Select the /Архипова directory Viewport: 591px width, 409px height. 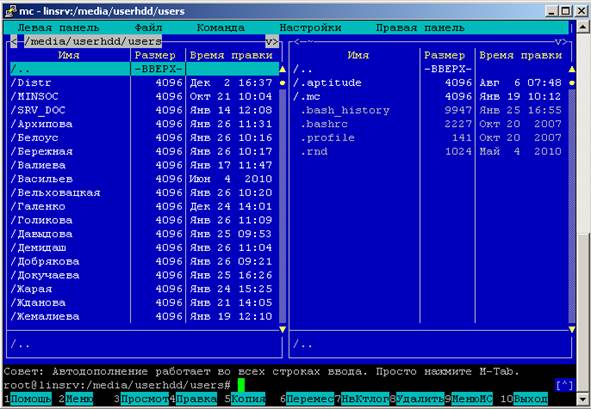point(144,124)
